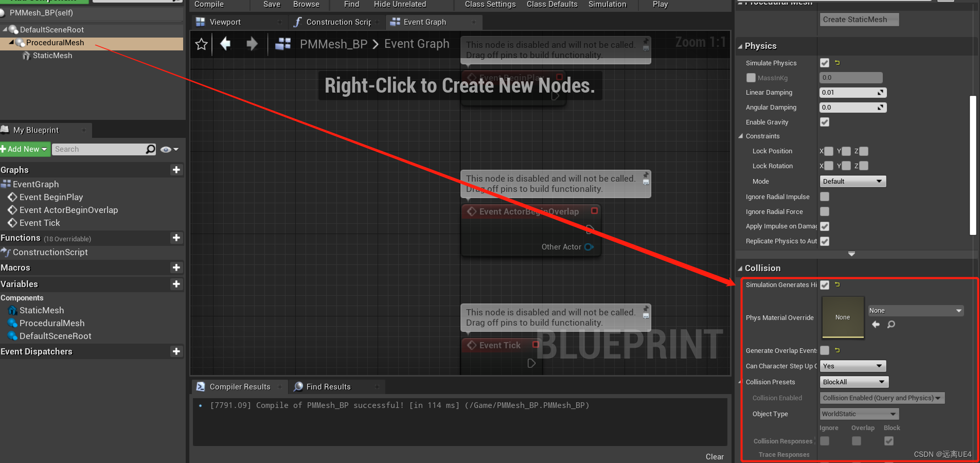This screenshot has height=463, width=980.
Task: Toggle Enable Gravity off
Action: click(x=825, y=122)
